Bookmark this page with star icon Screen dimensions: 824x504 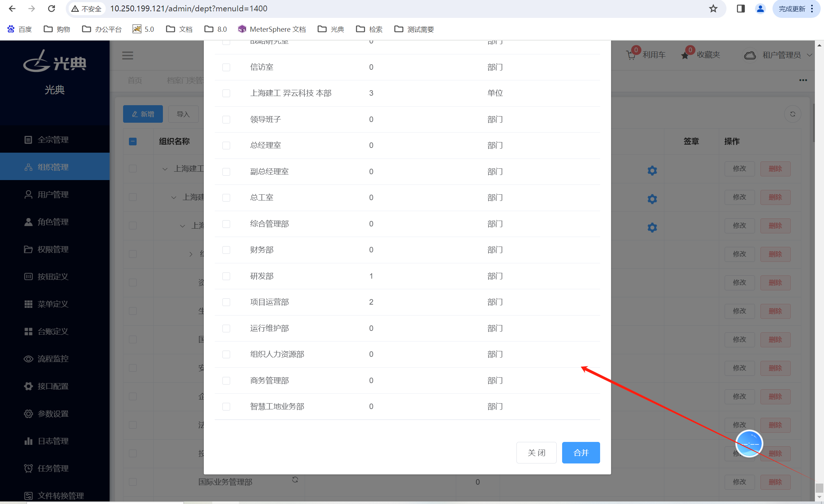tap(713, 8)
